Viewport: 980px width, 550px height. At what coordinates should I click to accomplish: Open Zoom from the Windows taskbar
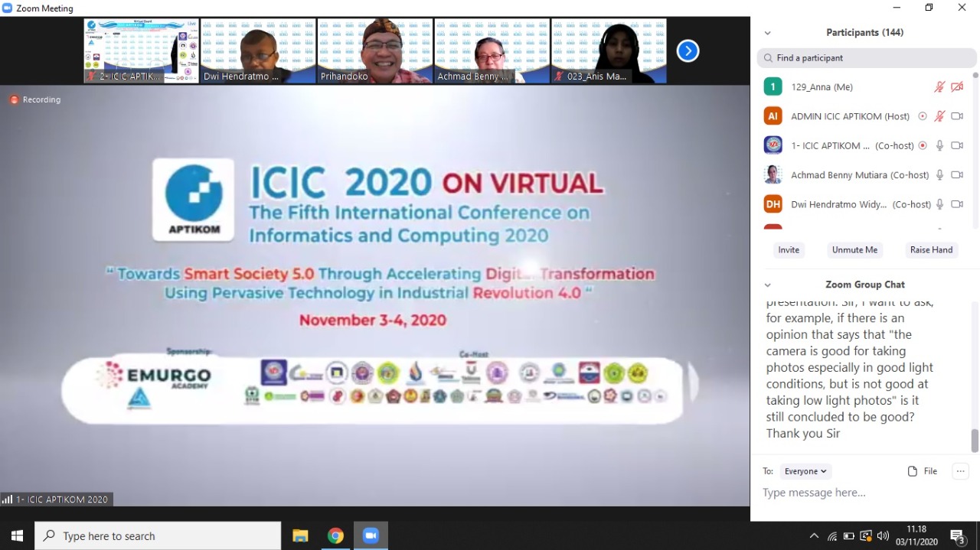point(371,535)
